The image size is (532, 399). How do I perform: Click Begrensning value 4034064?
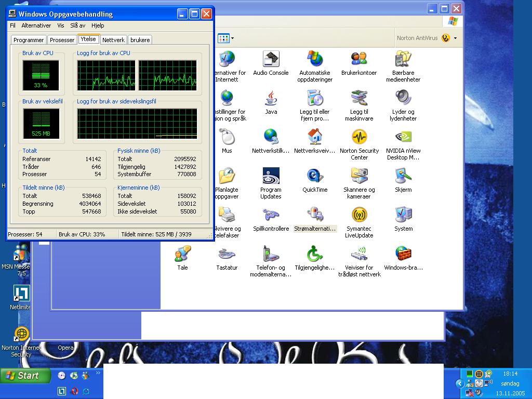point(90,204)
